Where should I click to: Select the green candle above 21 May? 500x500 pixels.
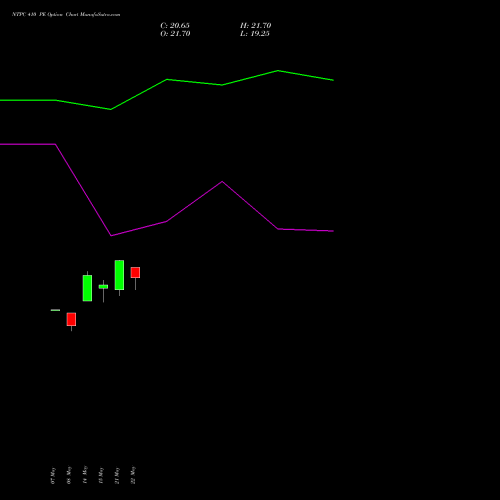point(119,275)
